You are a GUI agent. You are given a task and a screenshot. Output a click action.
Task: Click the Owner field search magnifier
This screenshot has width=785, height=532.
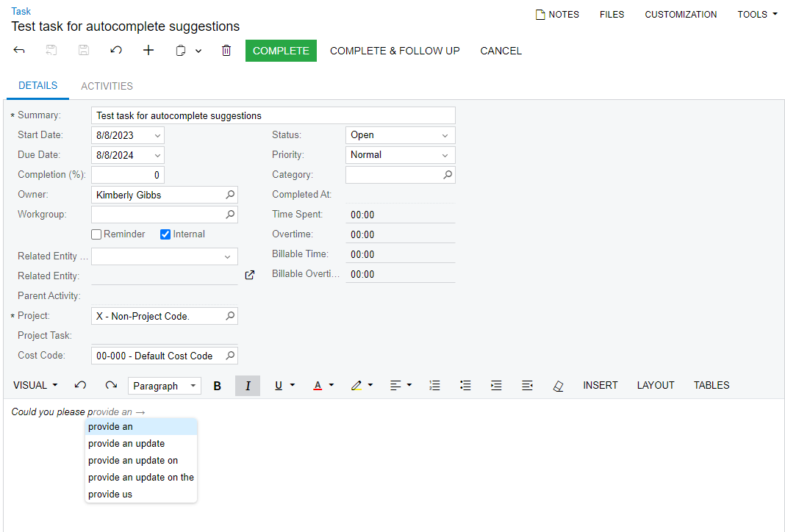230,195
